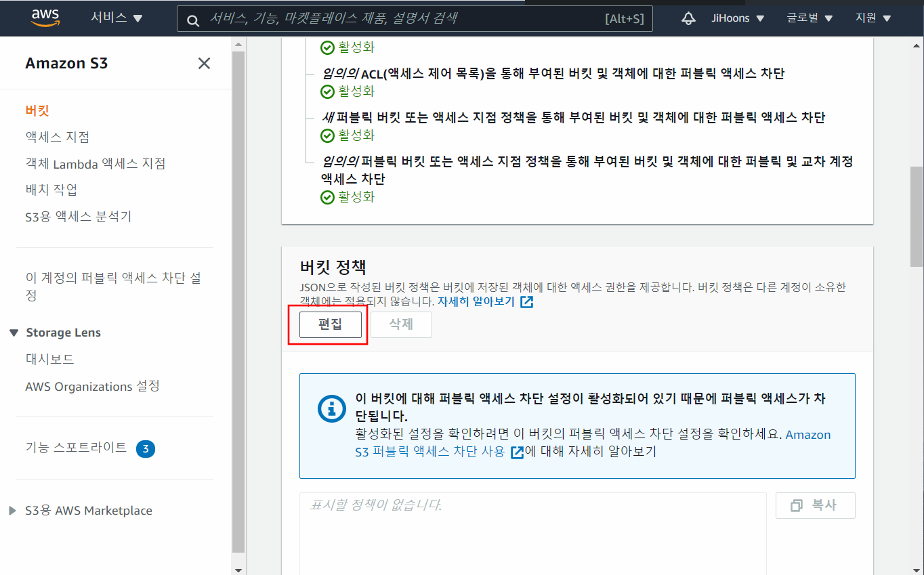Viewport: 924px width, 575px height.
Task: Click the AWS logo home icon
Action: pyautogui.click(x=45, y=18)
